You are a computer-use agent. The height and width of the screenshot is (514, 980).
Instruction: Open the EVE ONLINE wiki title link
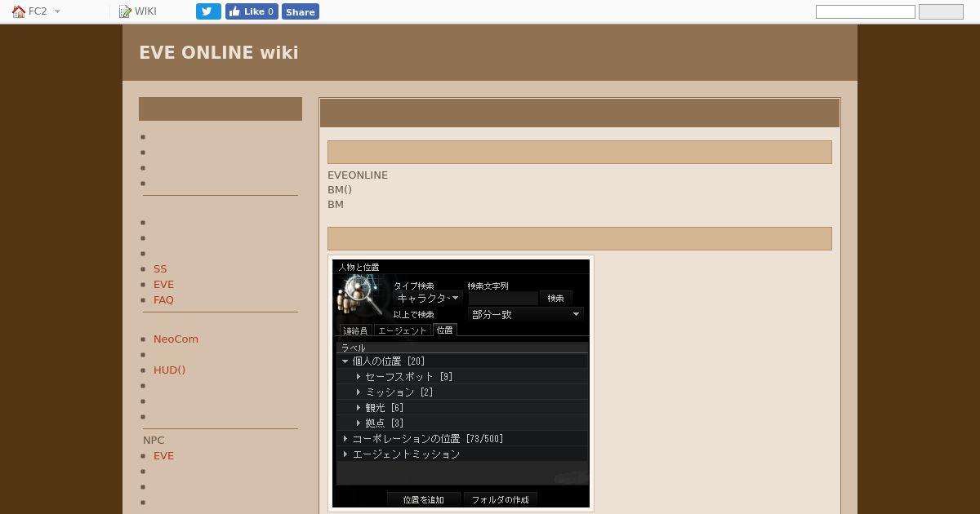(x=218, y=52)
